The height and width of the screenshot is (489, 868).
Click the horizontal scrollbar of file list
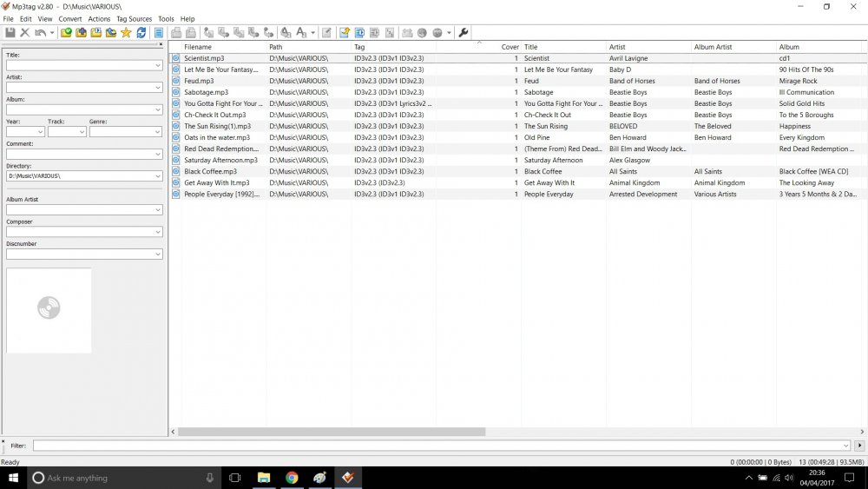click(332, 432)
